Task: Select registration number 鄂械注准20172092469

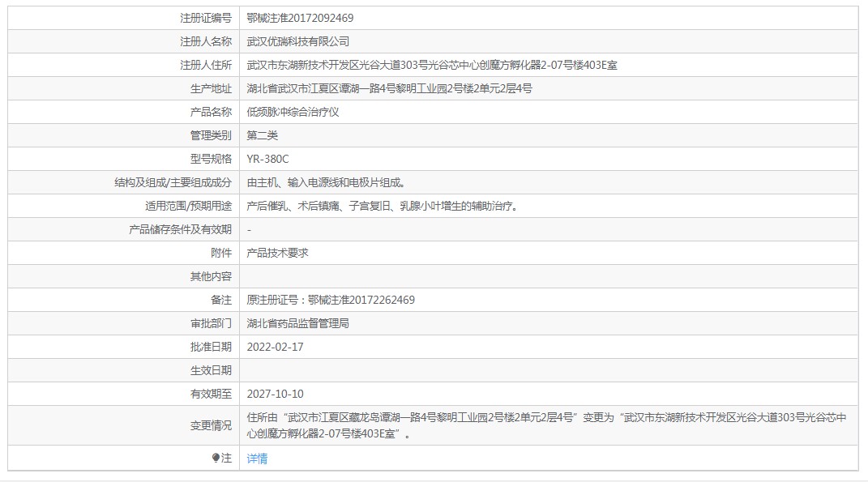Action: 300,18
